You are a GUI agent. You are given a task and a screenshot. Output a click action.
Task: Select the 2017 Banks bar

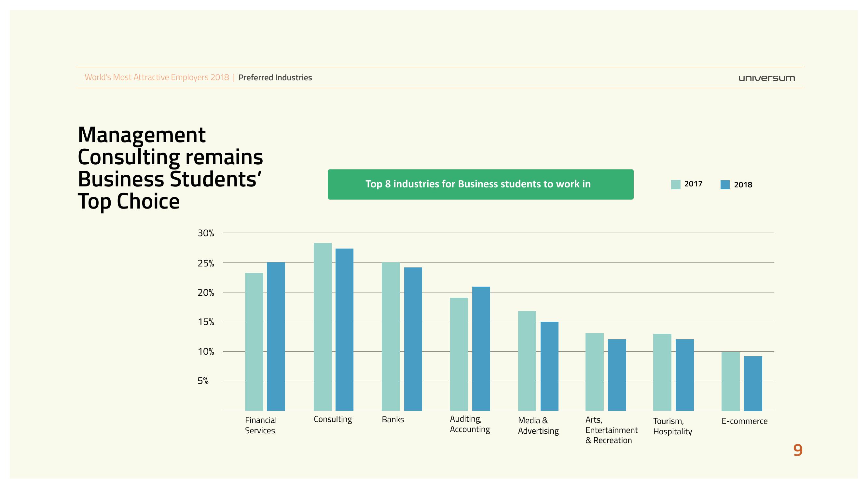391,336
